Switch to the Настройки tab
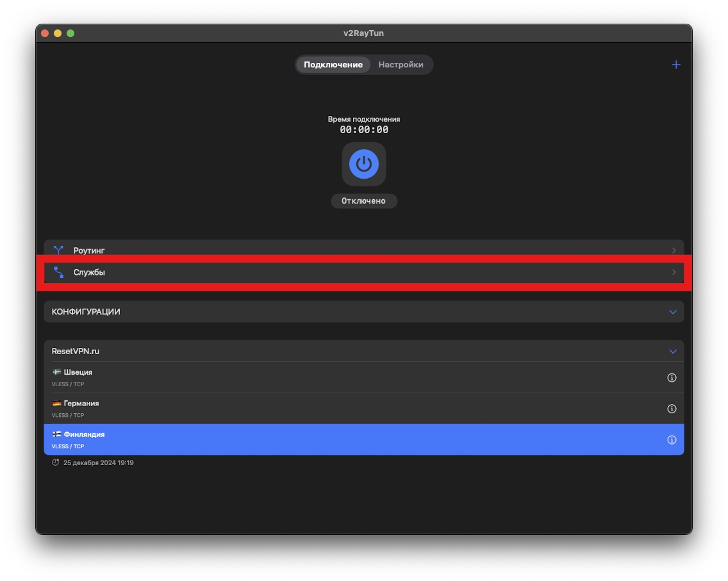Image resolution: width=728 pixels, height=581 pixels. (401, 65)
